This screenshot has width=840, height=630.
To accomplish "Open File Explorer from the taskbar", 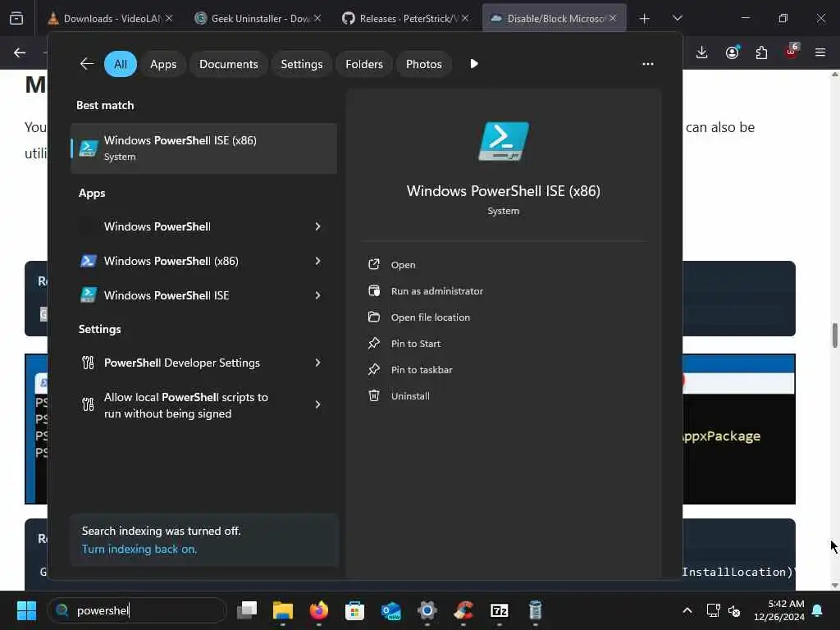I will [x=283, y=610].
